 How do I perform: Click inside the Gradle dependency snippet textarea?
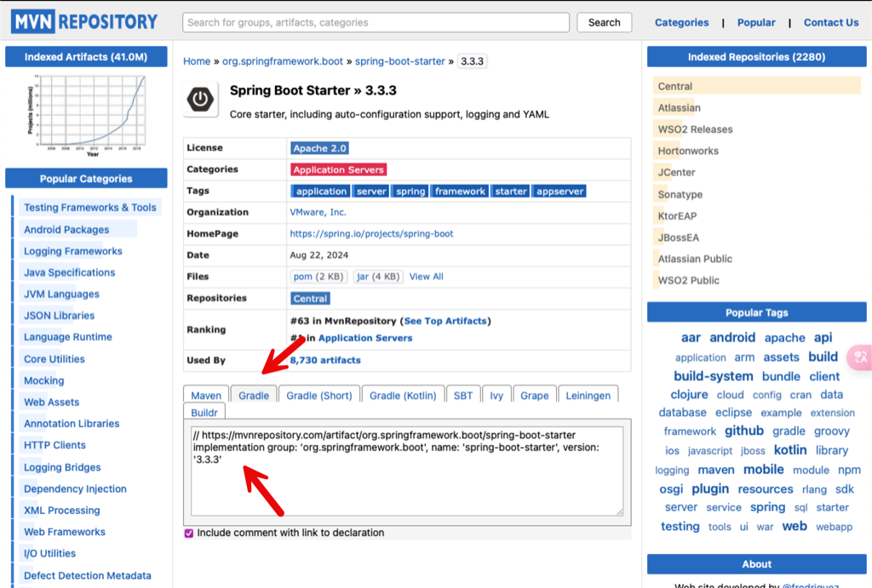click(x=407, y=471)
